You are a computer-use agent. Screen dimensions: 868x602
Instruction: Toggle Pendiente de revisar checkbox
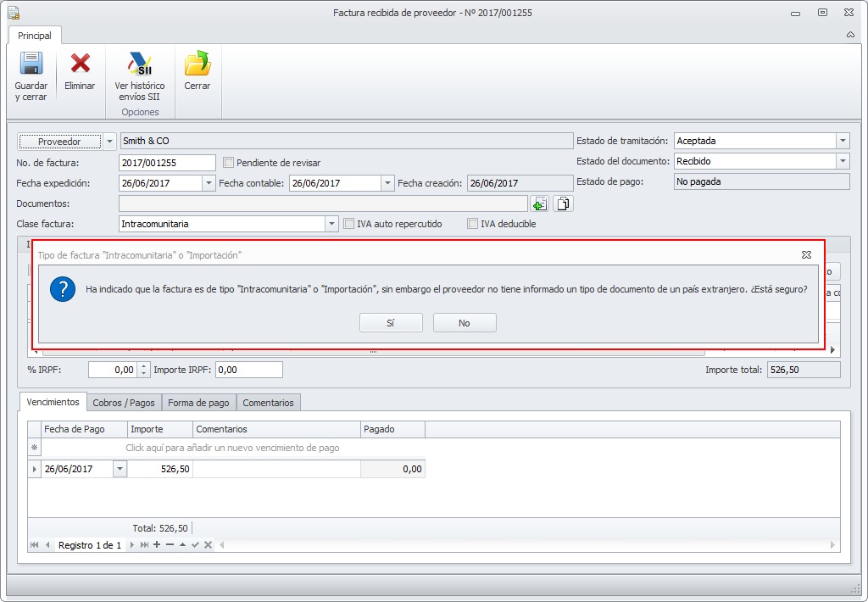click(228, 163)
